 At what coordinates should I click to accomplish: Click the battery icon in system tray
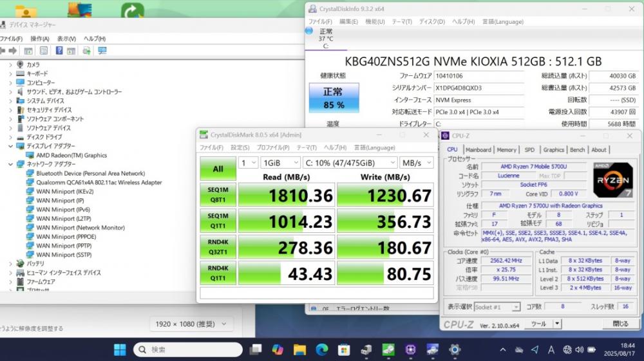[x=591, y=349]
